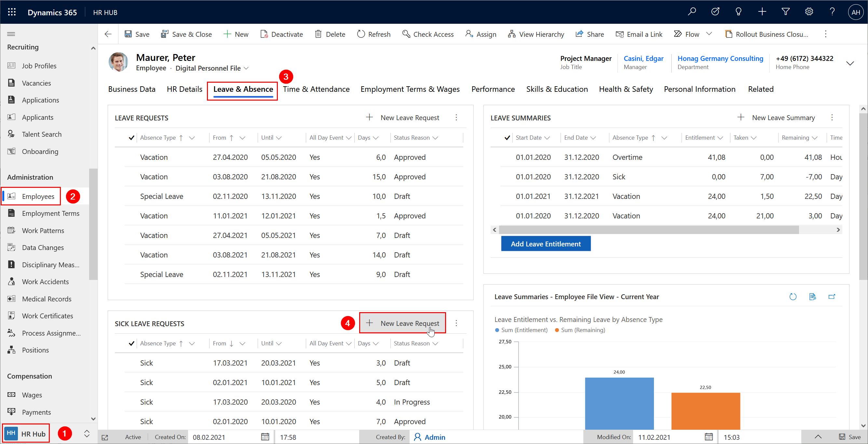868x444 pixels.
Task: Open View Hierarchy from command bar
Action: 536,34
